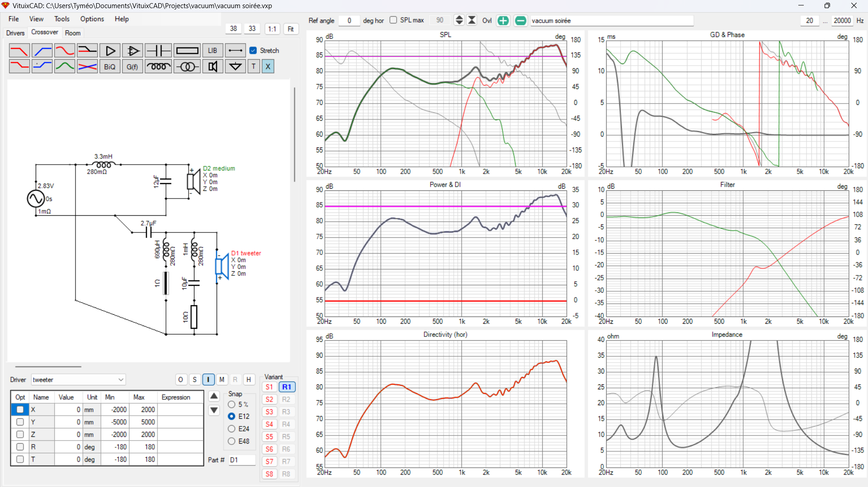
Task: Add a transformer component
Action: coord(187,66)
